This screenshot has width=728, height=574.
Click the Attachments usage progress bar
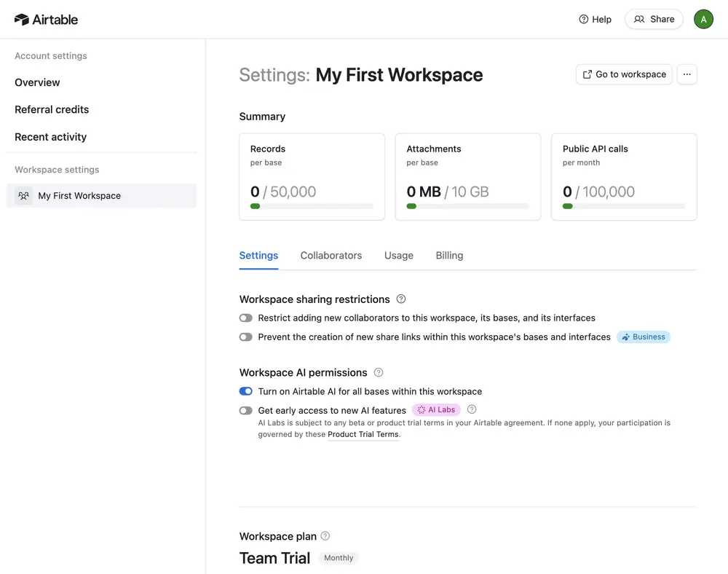point(467,206)
